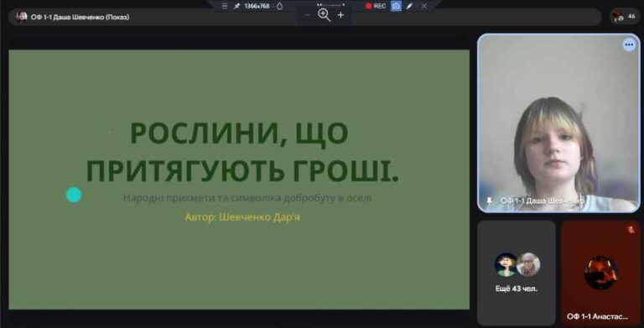Click the magnifier zoom icon
Screen dimensions: 644x328
coord(324,15)
